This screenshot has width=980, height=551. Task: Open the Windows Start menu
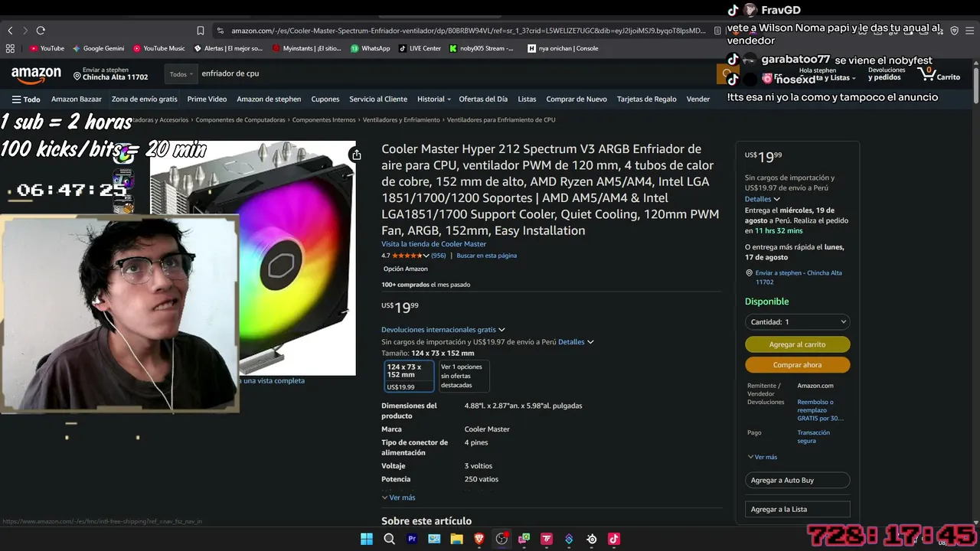tap(367, 539)
